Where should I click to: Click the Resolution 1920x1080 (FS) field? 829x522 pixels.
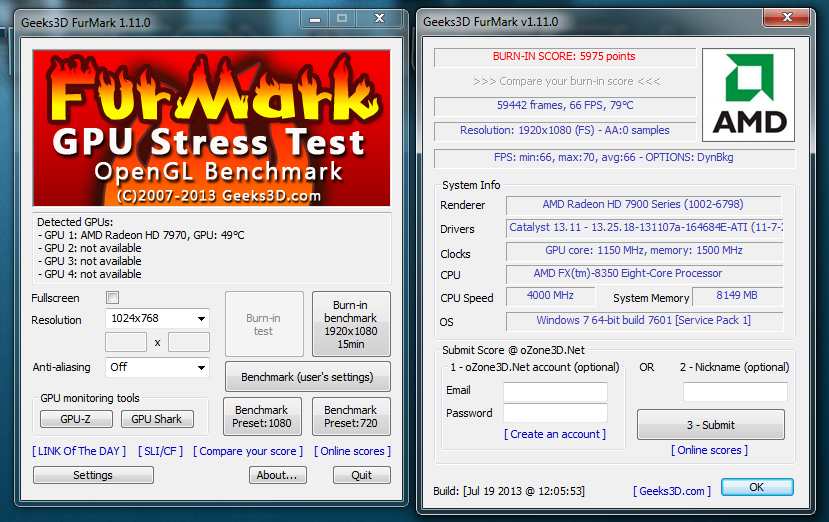565,131
